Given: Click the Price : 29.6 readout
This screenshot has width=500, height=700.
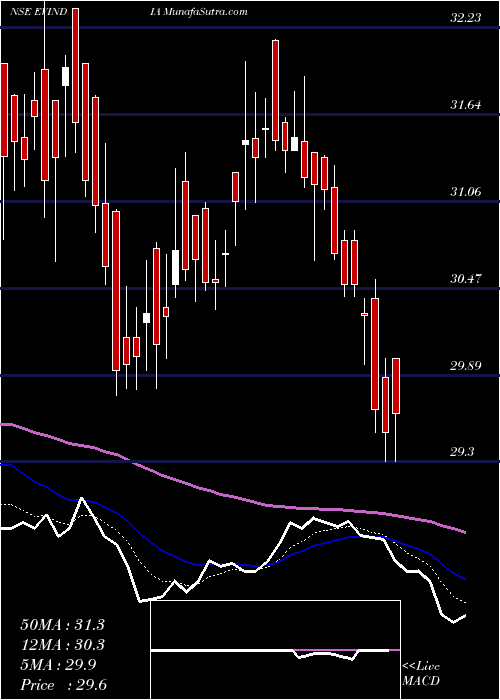Looking at the screenshot, I should (x=63, y=685).
